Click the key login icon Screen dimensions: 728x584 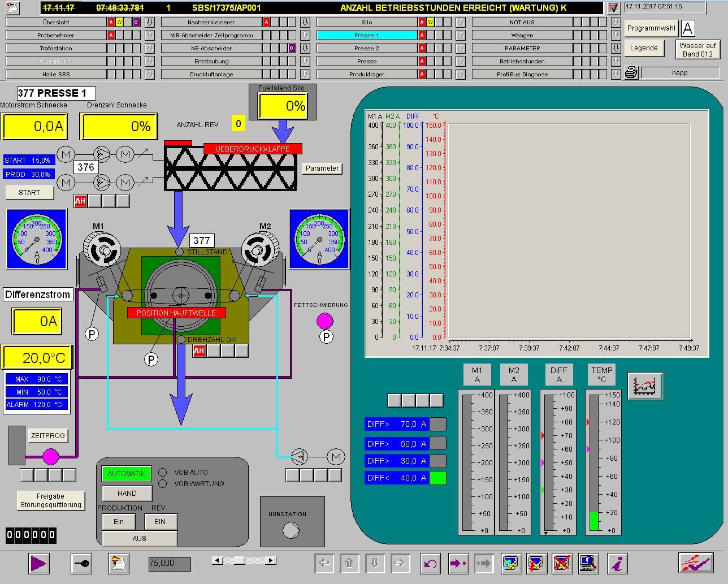click(81, 563)
